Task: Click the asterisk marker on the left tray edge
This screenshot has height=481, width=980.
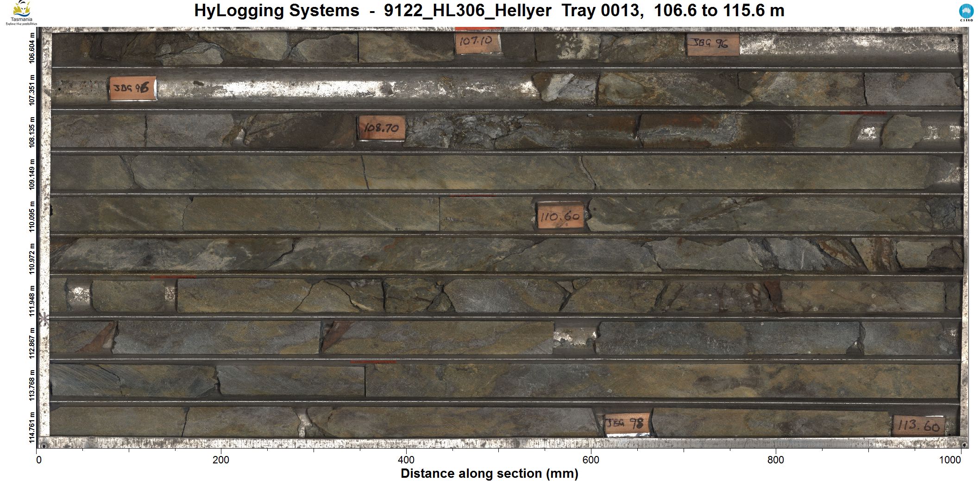Action: pos(44,319)
